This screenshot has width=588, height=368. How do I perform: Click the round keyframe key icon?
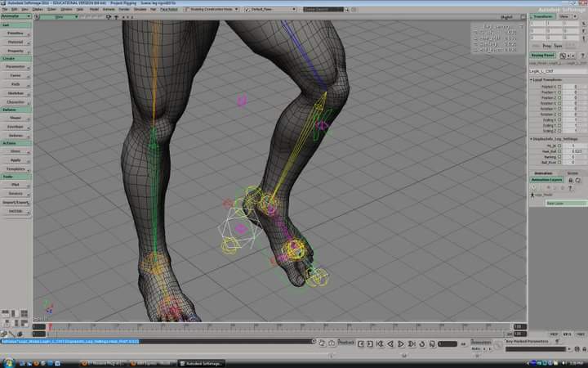[x=498, y=344]
